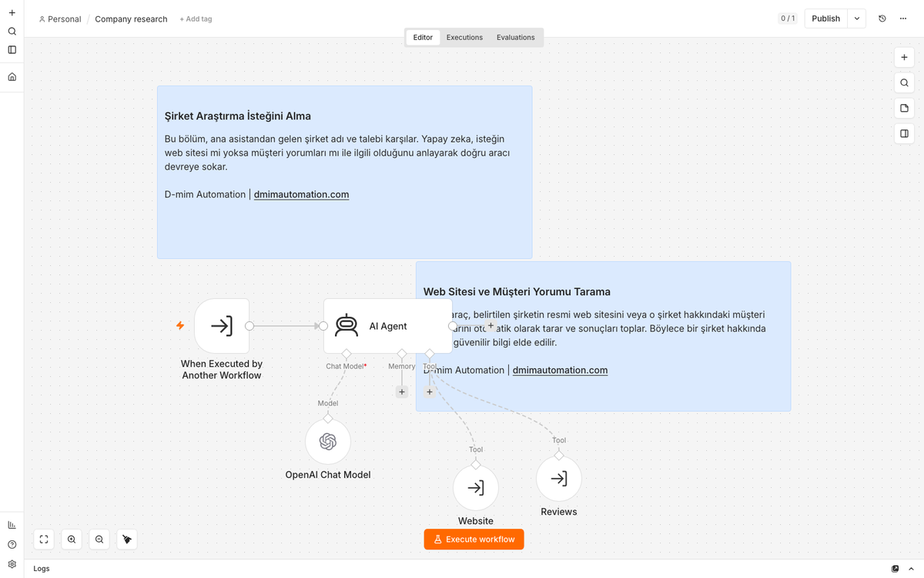Image resolution: width=924 pixels, height=578 pixels.
Task: Open search from the left sidebar
Action: click(x=12, y=32)
